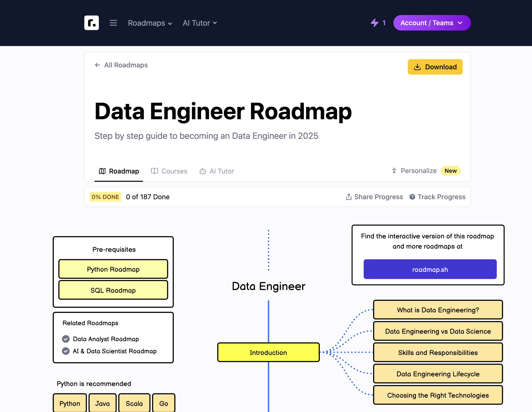
Task: Click the '0 of 187 Done' text
Action: (x=148, y=197)
